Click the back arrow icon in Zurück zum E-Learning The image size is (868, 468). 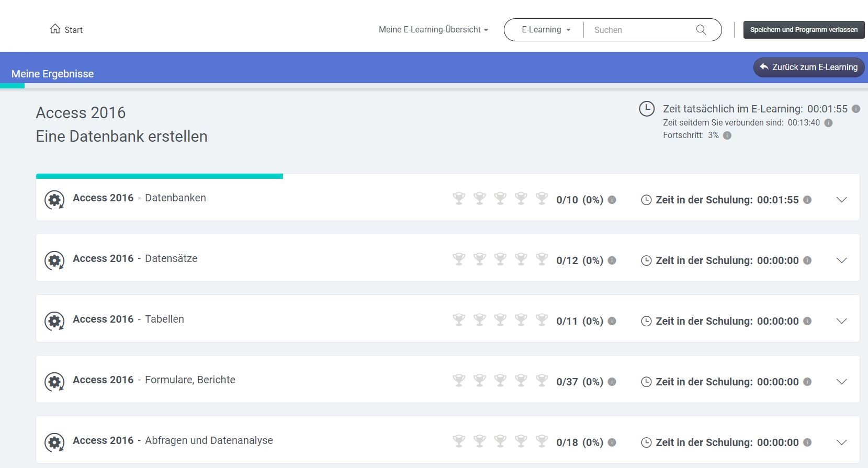764,67
